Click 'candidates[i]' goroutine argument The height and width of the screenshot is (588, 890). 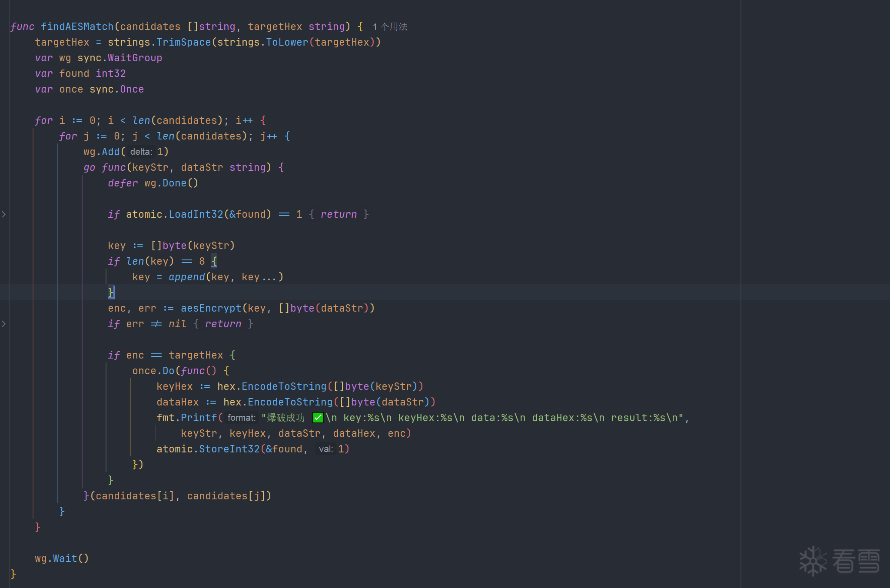pyautogui.click(x=135, y=496)
